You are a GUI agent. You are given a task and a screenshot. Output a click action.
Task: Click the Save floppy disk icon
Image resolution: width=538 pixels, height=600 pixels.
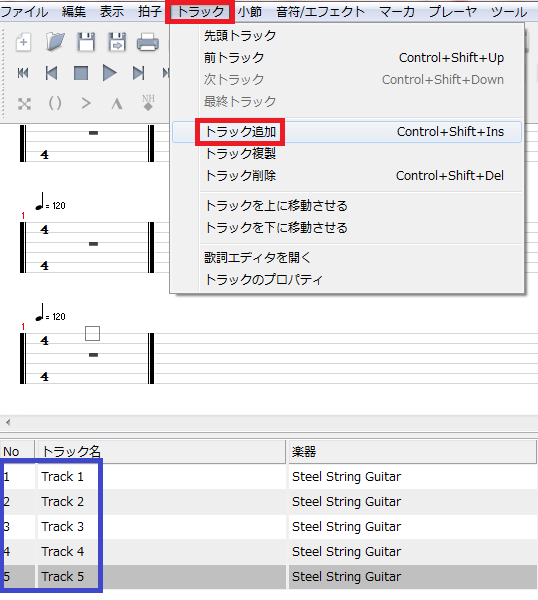pos(86,42)
